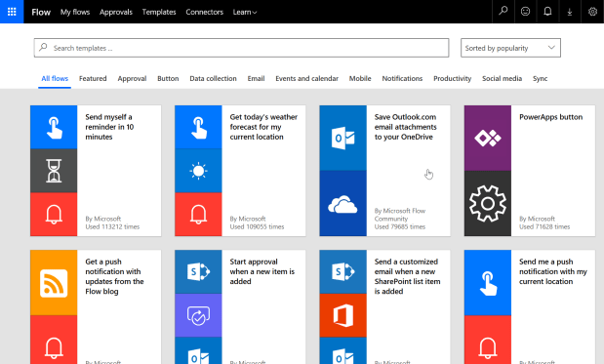Click the red bell icon on weather card
The image size is (604, 364).
[198, 215]
